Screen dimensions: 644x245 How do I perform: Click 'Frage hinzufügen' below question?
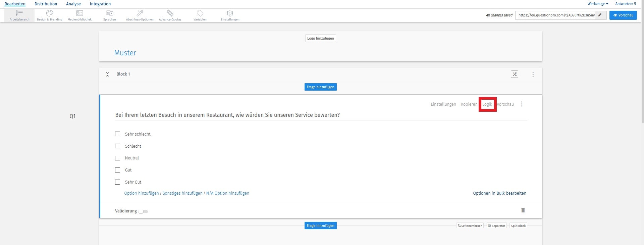(320, 226)
